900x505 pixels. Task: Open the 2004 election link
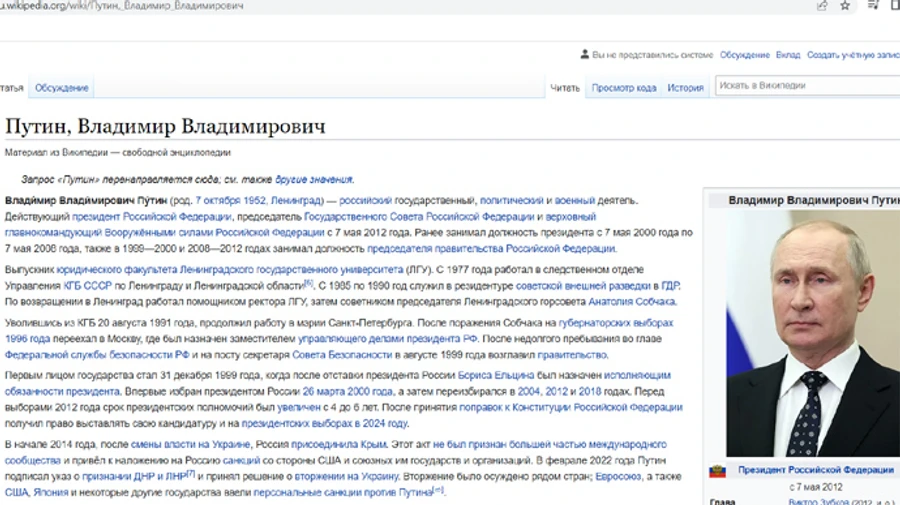[529, 391]
